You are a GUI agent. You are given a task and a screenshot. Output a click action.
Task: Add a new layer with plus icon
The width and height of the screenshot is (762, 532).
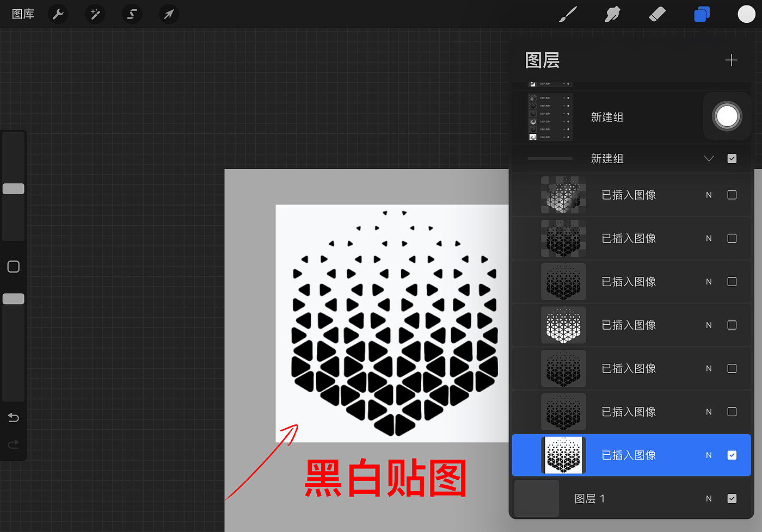pyautogui.click(x=731, y=60)
